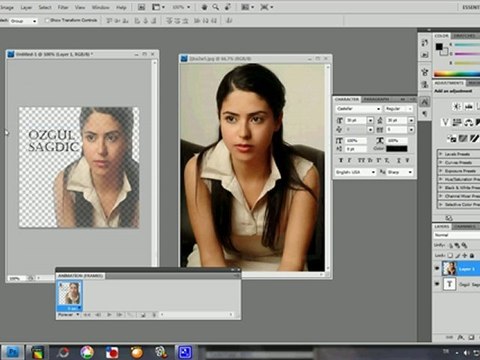Open the Window menu
This screenshot has width=480, height=360.
100,7
